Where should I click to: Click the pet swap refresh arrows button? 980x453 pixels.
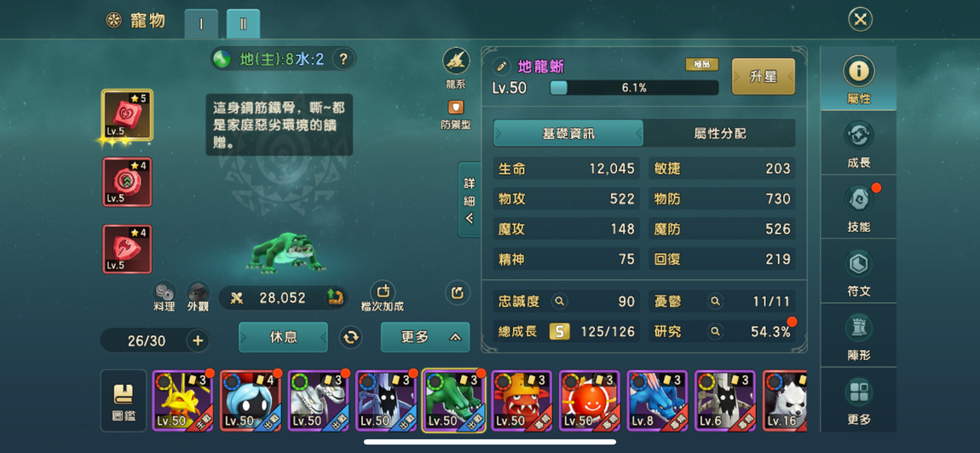pos(350,338)
